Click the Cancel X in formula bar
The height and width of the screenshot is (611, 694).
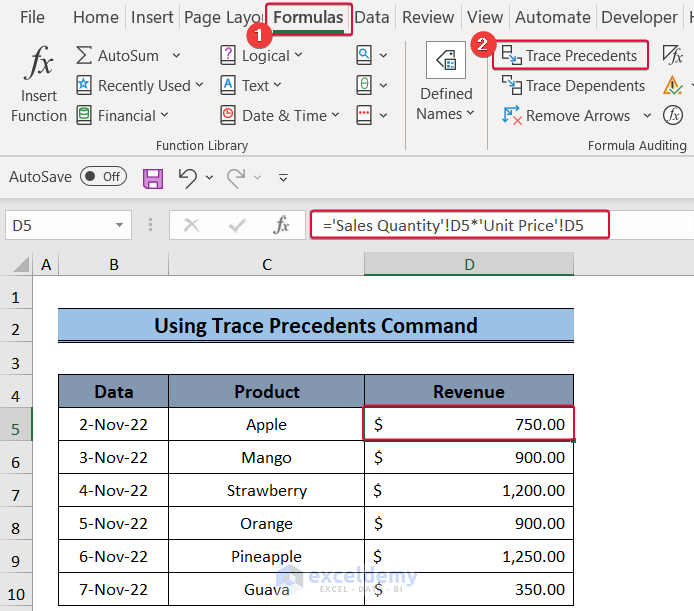(x=191, y=225)
